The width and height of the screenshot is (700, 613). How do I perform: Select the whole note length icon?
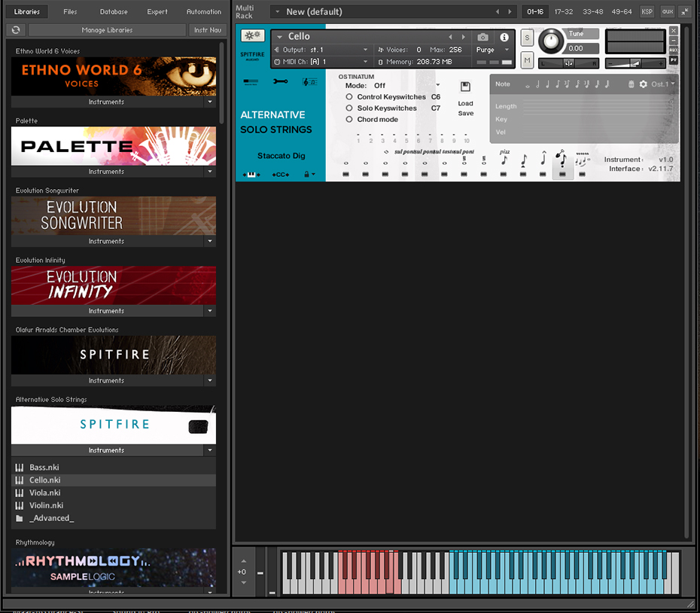click(527, 85)
